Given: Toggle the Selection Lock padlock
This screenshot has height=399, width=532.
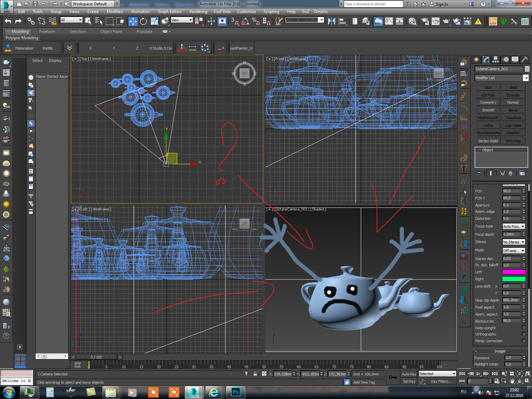Looking at the screenshot, I should [255, 374].
